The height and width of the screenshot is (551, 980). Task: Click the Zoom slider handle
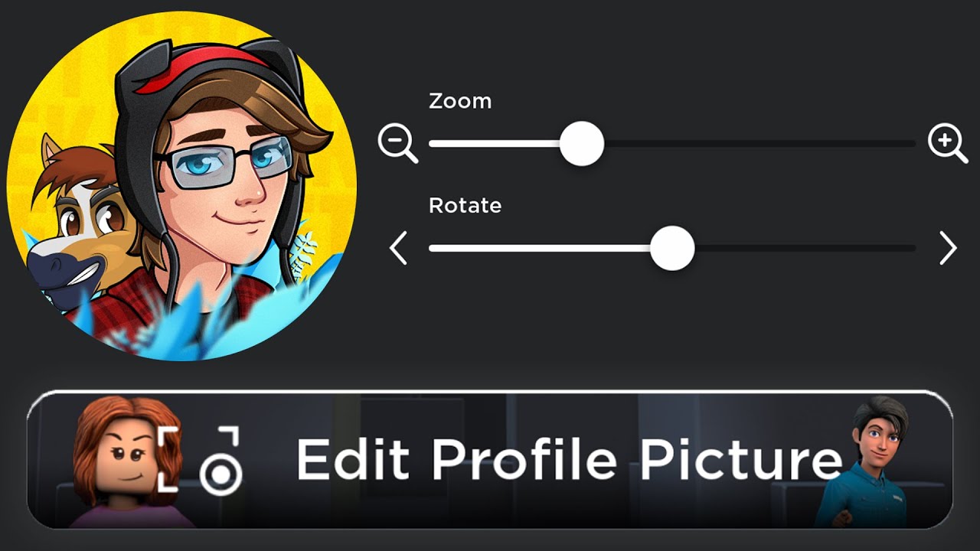coord(582,143)
